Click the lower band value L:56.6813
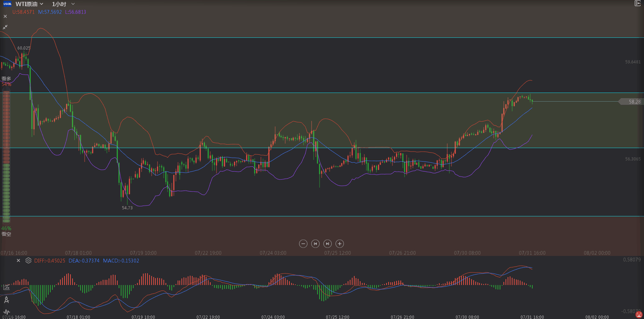 coord(76,12)
